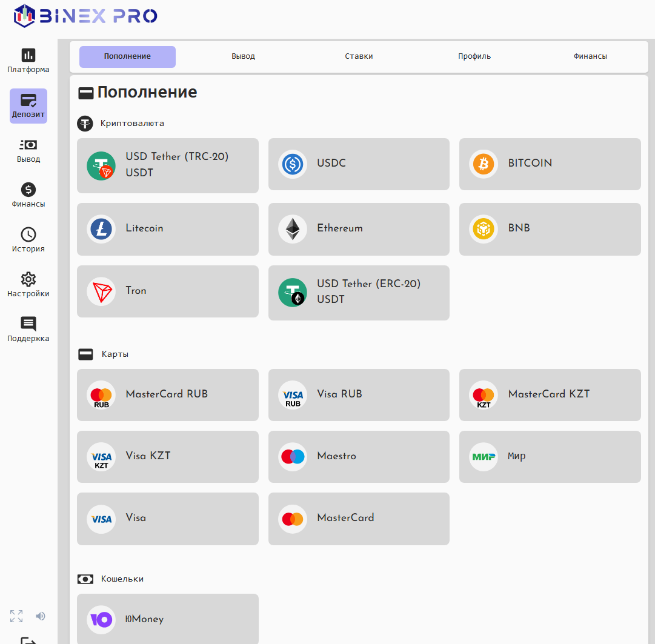Choose the plain Visa card payment
This screenshot has height=644, width=655.
[x=167, y=519]
